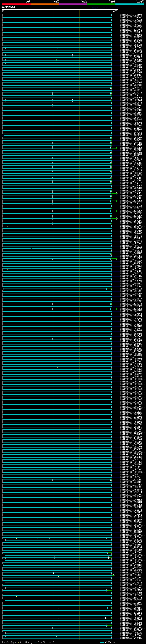The image size is (146, 644).
Task: Select the UniRef100_Q3UKW2 label
Action: 131,409
